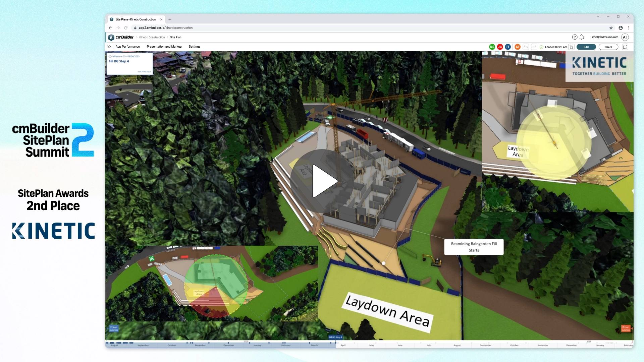
Task: Open the Help question mark icon
Action: [575, 37]
